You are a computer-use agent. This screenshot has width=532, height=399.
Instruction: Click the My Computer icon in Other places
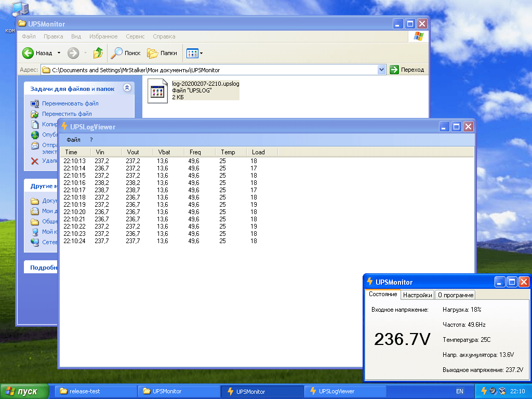[35, 232]
